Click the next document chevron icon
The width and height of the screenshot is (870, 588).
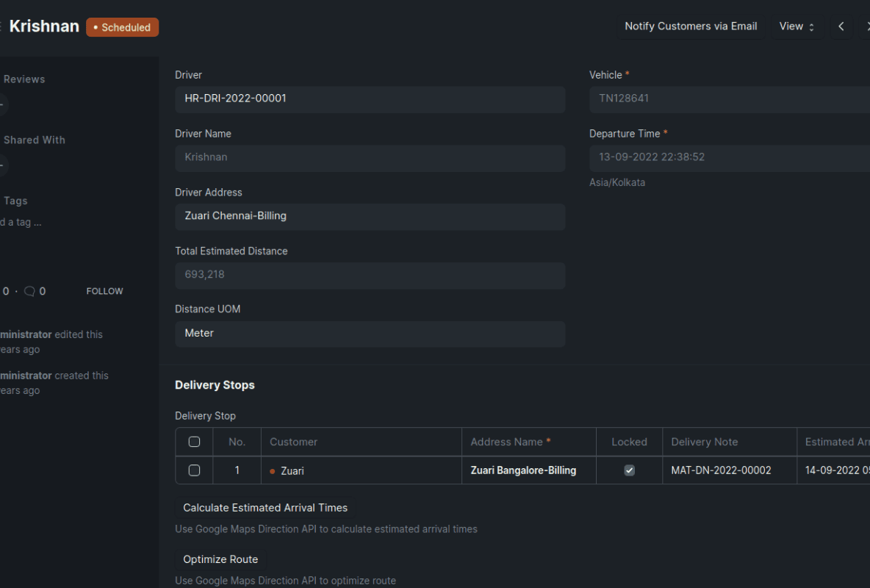click(x=867, y=26)
